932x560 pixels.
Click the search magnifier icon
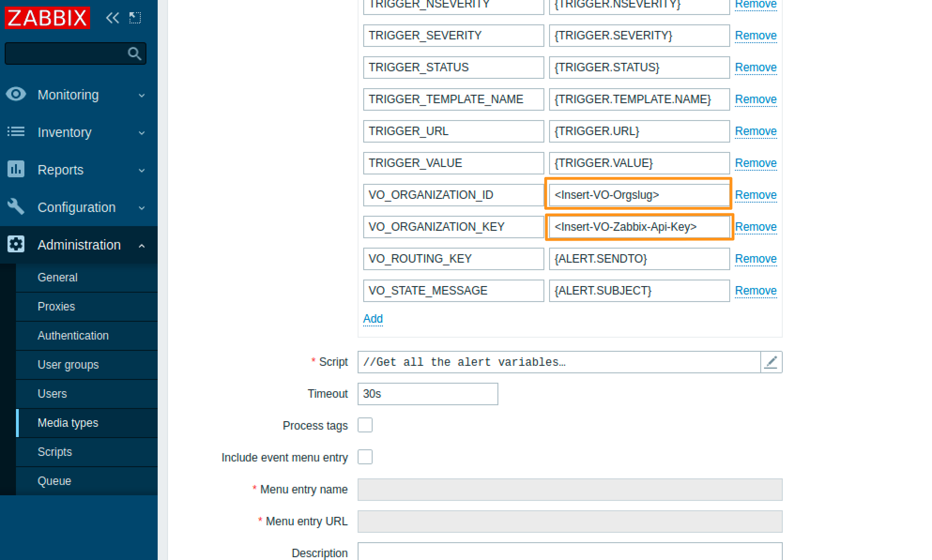pyautogui.click(x=135, y=53)
